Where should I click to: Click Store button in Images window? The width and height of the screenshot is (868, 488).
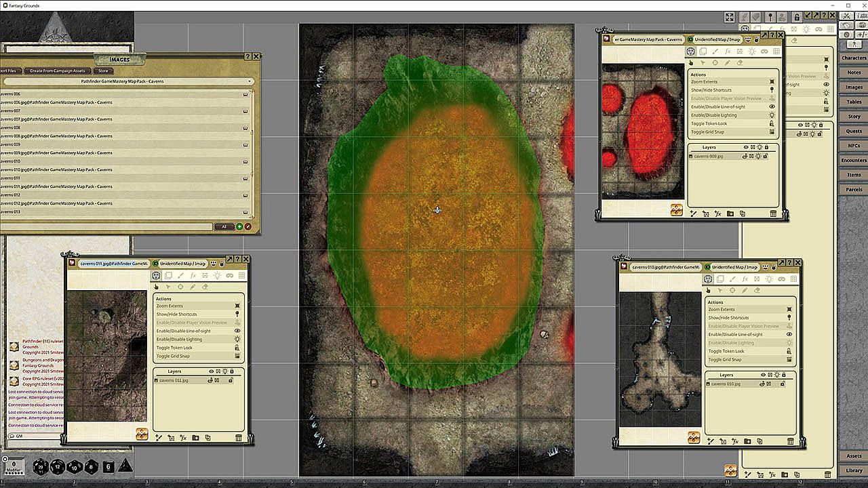(103, 70)
